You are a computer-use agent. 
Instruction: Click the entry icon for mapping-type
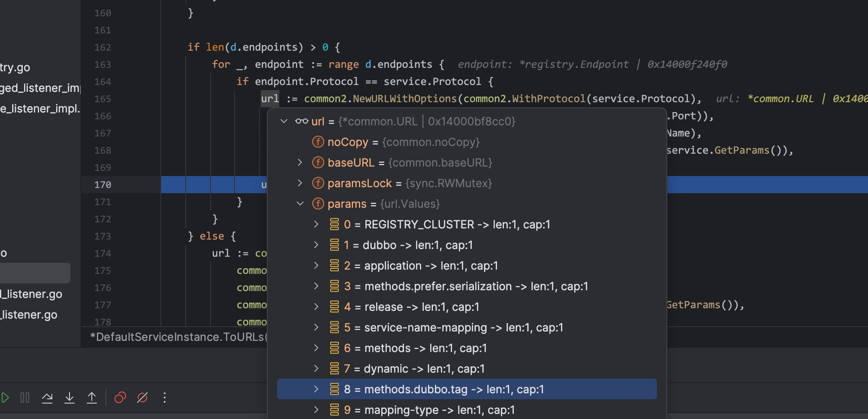tap(335, 410)
